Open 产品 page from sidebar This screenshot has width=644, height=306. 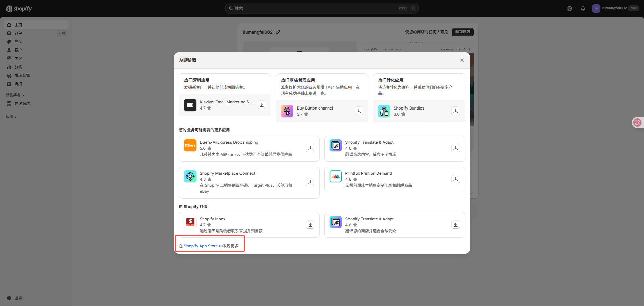[18, 42]
